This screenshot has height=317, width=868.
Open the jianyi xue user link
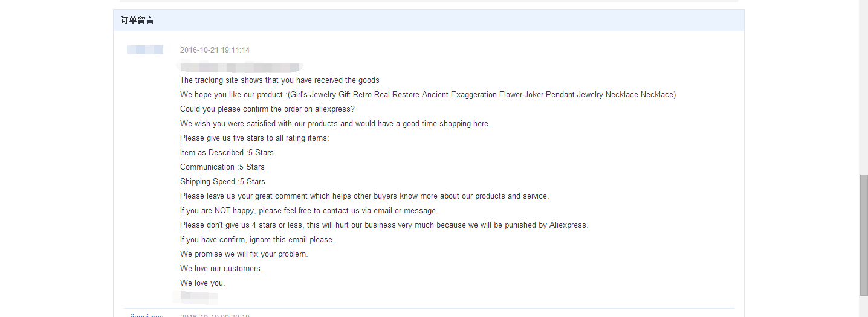click(x=147, y=315)
